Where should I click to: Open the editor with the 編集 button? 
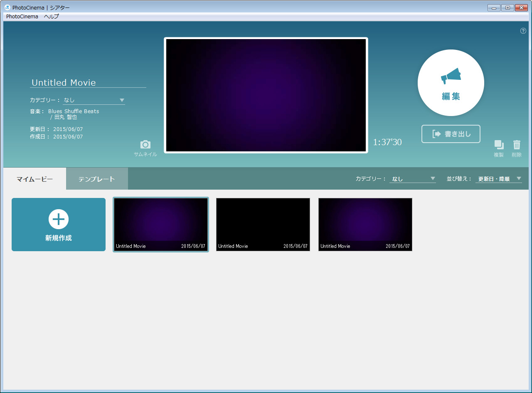[451, 83]
